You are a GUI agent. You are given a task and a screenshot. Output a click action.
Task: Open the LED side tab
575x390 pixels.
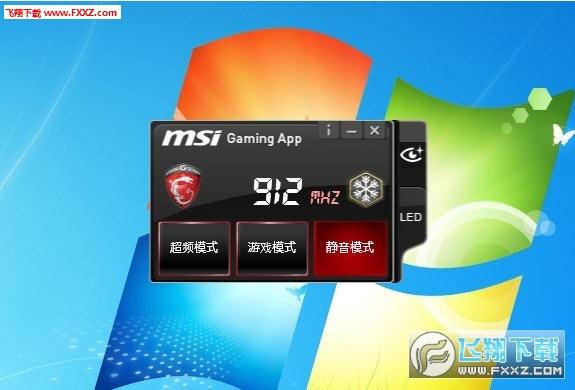tap(411, 217)
